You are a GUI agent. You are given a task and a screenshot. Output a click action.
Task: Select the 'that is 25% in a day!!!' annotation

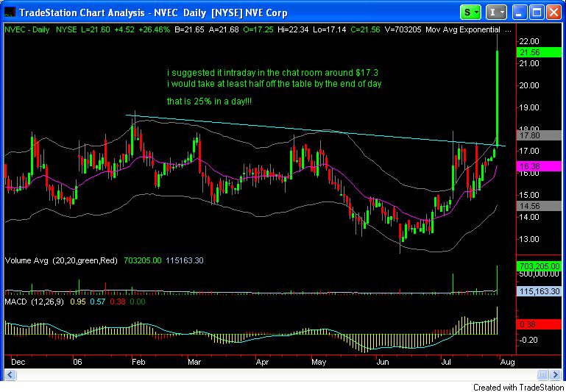point(209,101)
